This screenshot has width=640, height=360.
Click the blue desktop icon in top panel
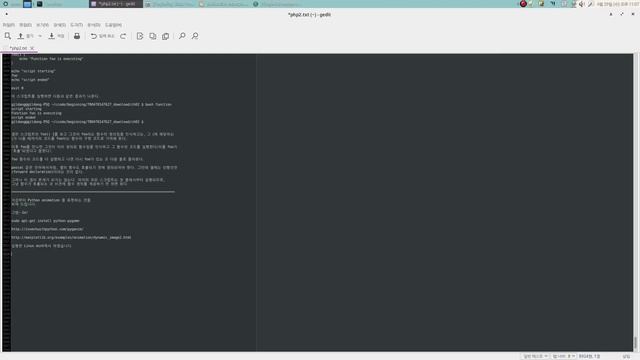point(27,4)
